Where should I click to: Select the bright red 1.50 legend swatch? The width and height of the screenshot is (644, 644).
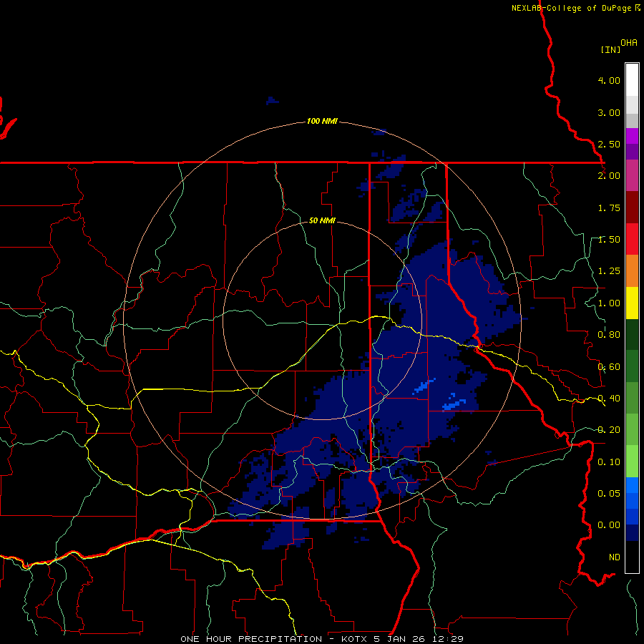click(x=632, y=239)
